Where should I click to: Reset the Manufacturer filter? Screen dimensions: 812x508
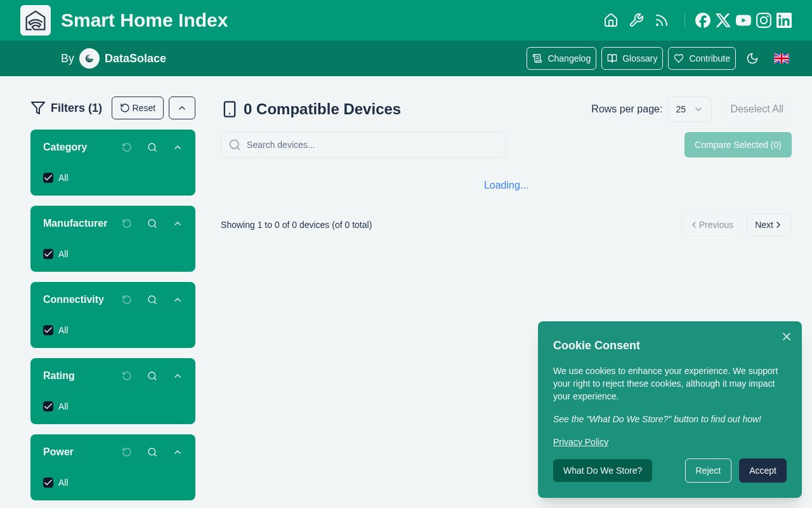pyautogui.click(x=127, y=224)
